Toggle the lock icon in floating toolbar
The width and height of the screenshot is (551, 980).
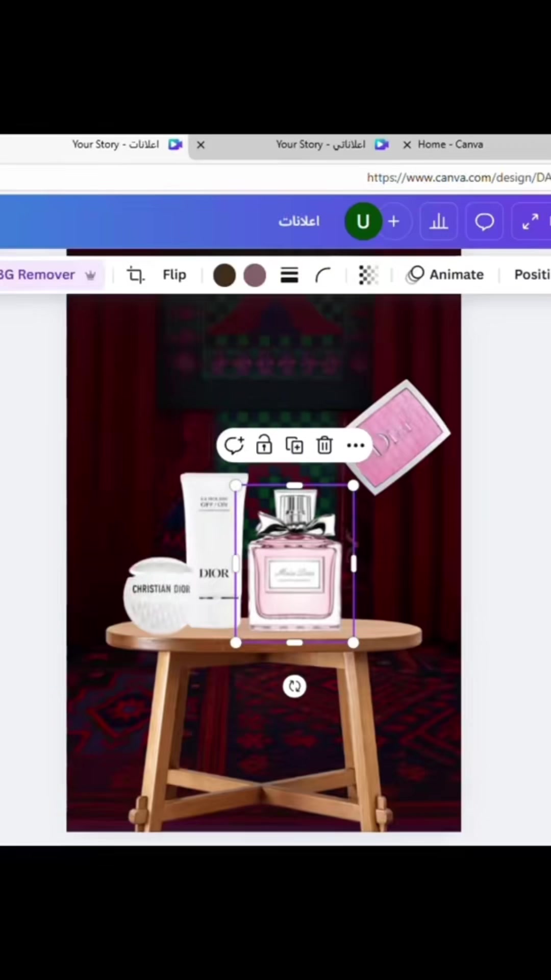[264, 445]
